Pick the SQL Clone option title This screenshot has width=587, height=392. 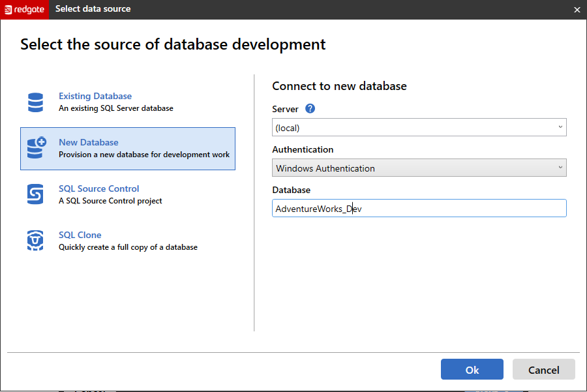pyautogui.click(x=80, y=235)
